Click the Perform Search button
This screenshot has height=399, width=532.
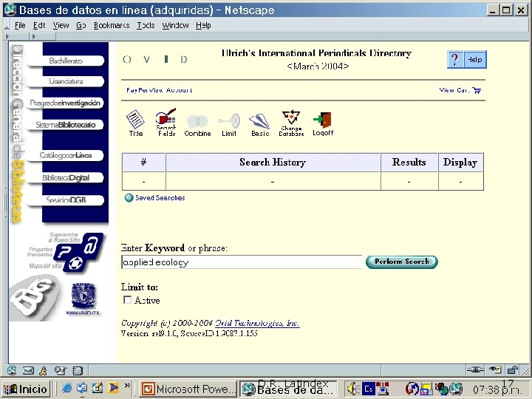click(402, 262)
